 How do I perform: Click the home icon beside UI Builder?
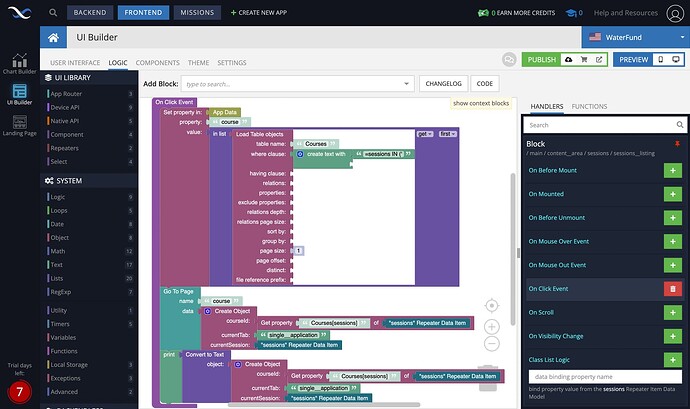tap(53, 37)
